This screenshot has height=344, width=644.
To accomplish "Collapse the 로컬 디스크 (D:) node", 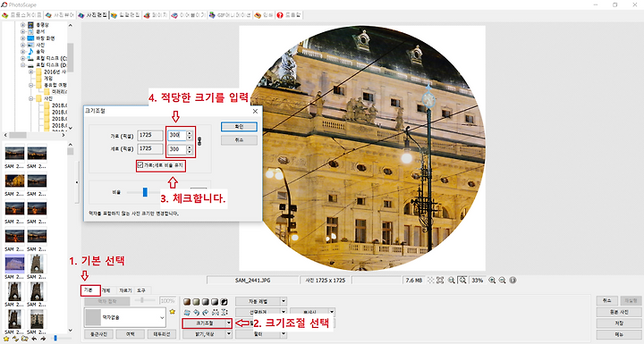I will pos(23,65).
